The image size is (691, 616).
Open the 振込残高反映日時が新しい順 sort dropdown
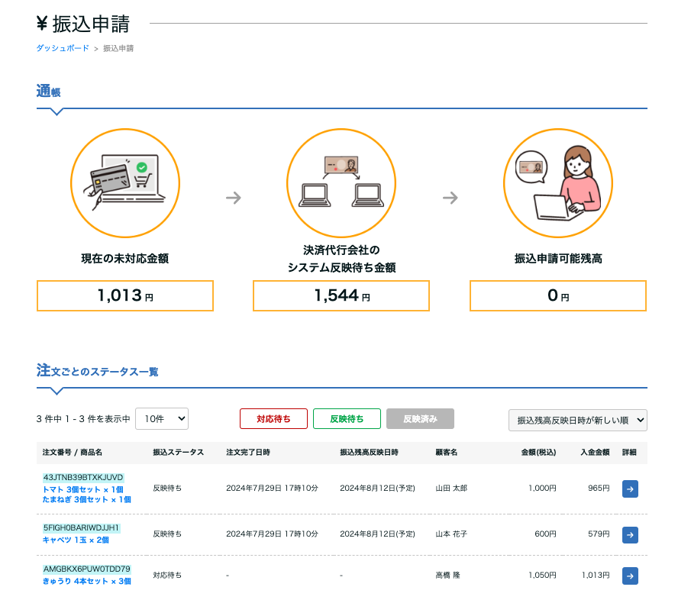(x=578, y=420)
